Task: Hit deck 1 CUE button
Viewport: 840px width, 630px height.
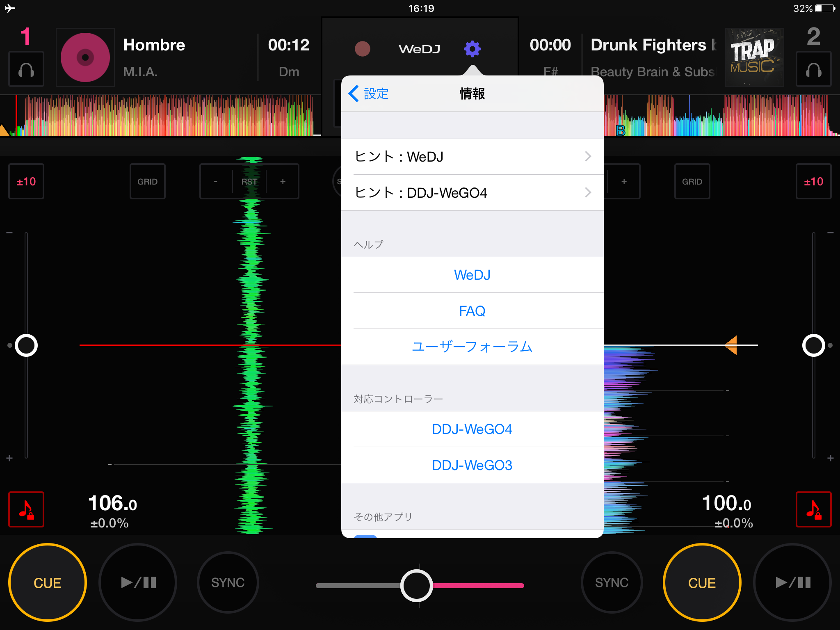Action: pyautogui.click(x=48, y=582)
